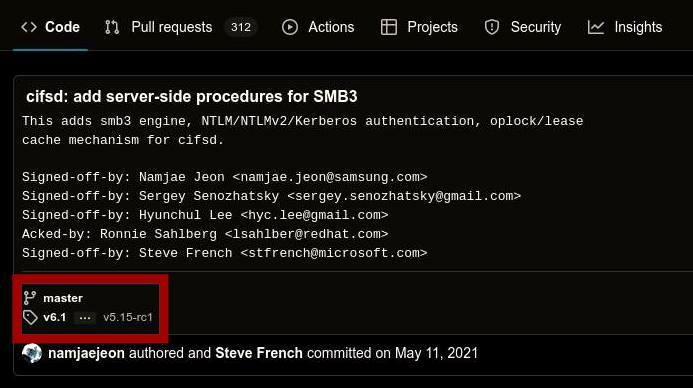Click the 312 pull requests counter badge
The width and height of the screenshot is (693, 388).
coord(241,27)
